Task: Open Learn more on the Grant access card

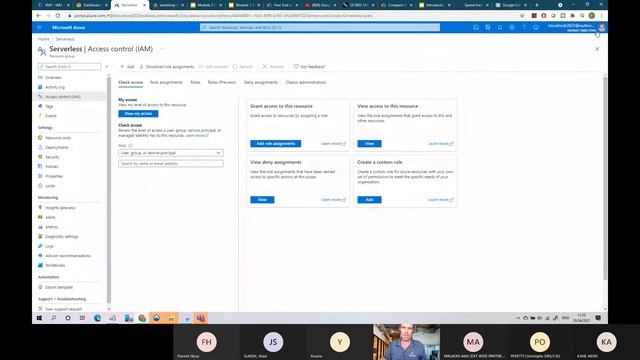Action: pos(333,144)
